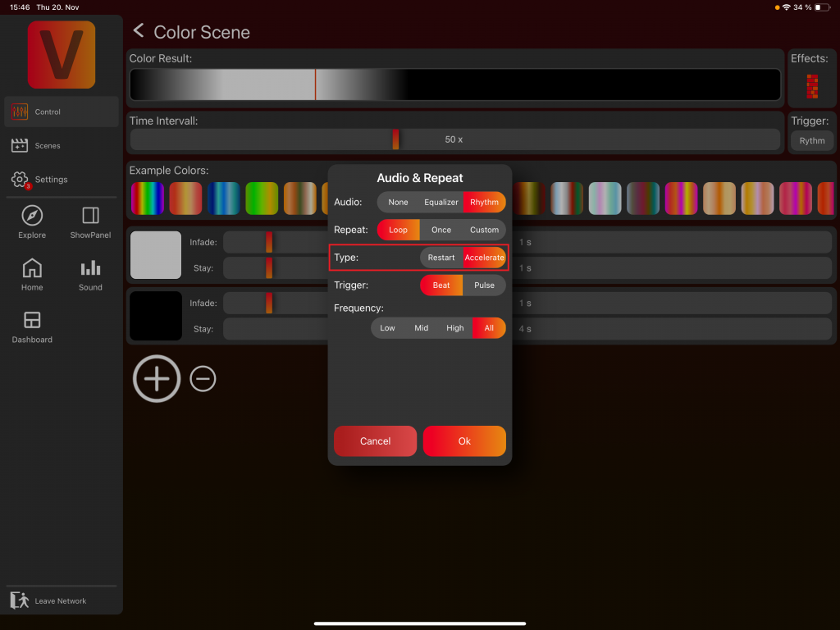Go to Home in sidebar
840x630 pixels.
tap(32, 268)
